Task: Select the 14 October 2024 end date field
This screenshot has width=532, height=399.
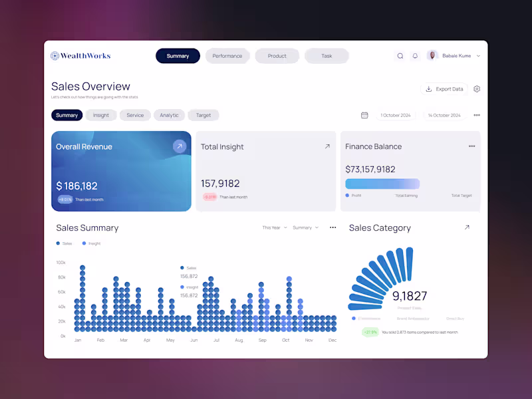Action: click(x=444, y=115)
